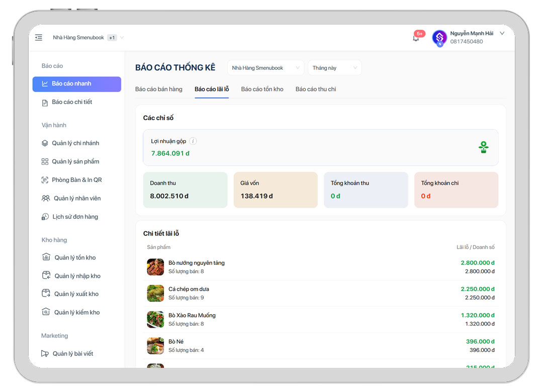Navigate to Phòng Bàn & In QR
The image size is (543, 392).
[x=77, y=180]
